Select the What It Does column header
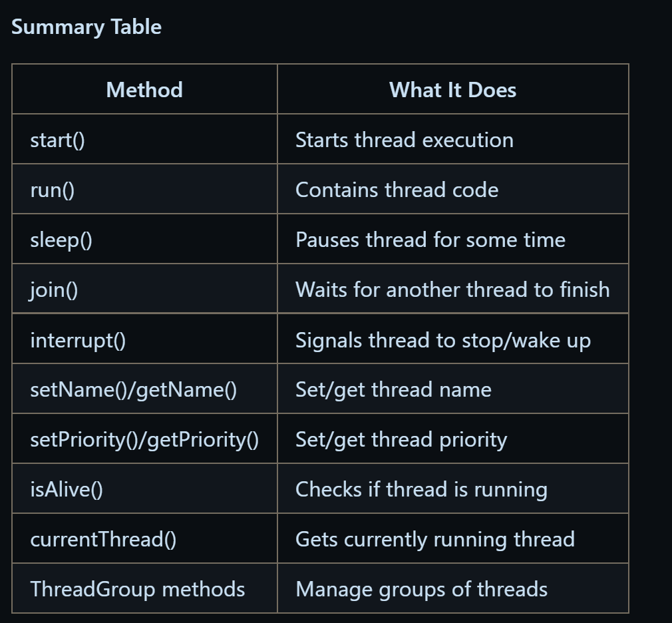This screenshot has height=623, width=672. pos(452,90)
